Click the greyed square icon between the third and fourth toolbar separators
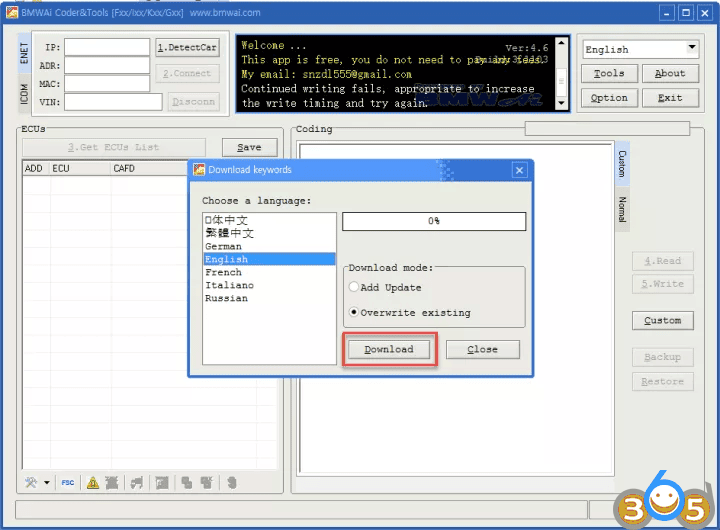720x530 pixels. [x=162, y=483]
